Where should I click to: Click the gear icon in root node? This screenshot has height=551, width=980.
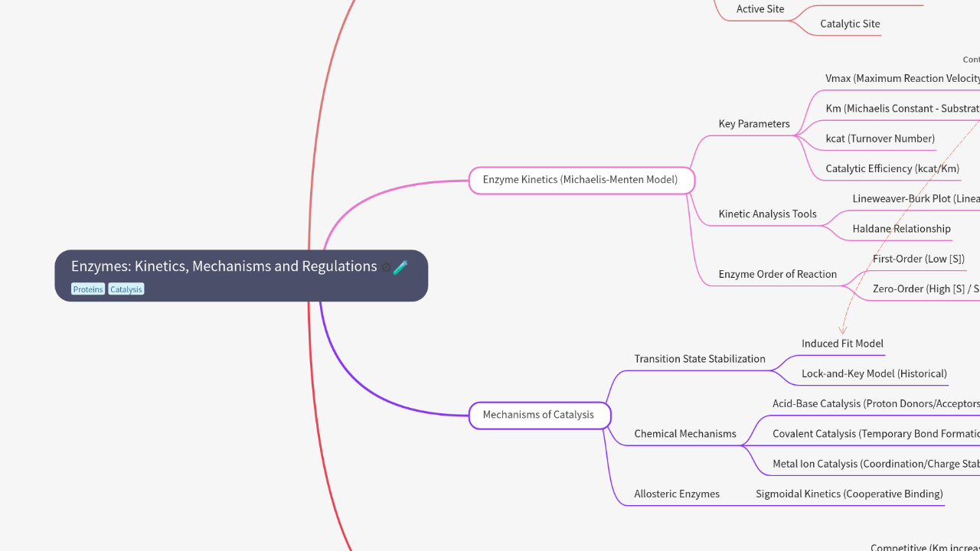tap(387, 268)
